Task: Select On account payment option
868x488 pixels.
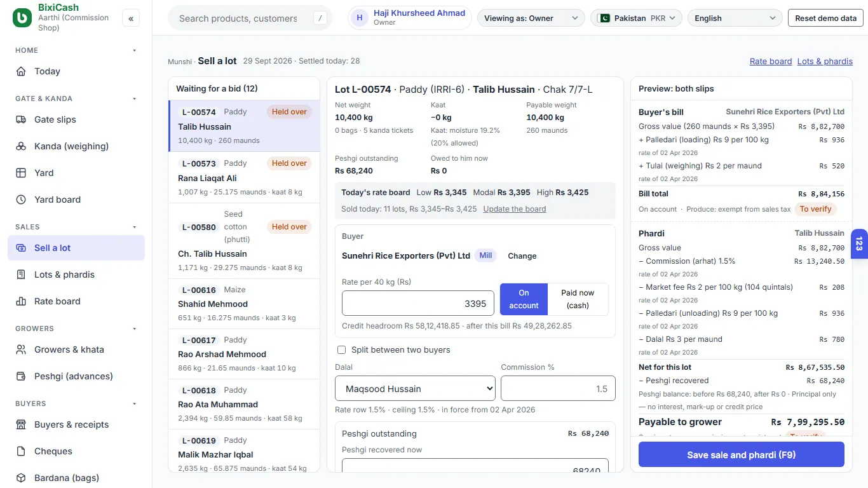Action: click(524, 299)
